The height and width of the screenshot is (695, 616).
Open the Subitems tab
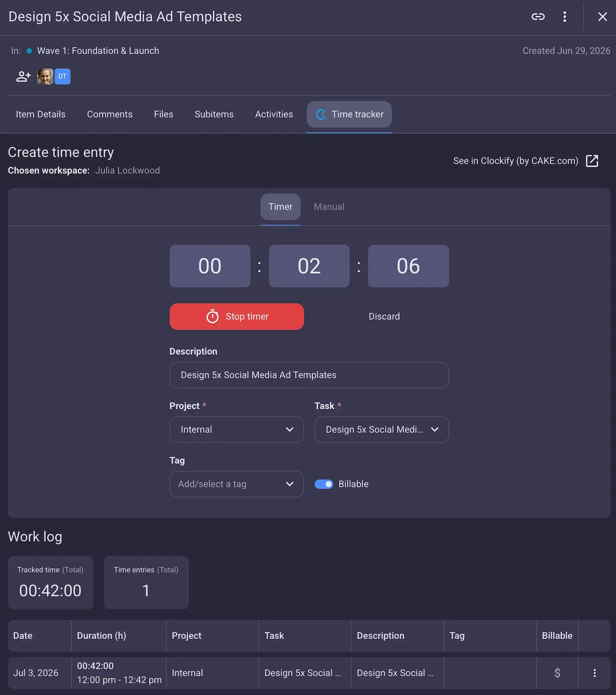pyautogui.click(x=214, y=114)
